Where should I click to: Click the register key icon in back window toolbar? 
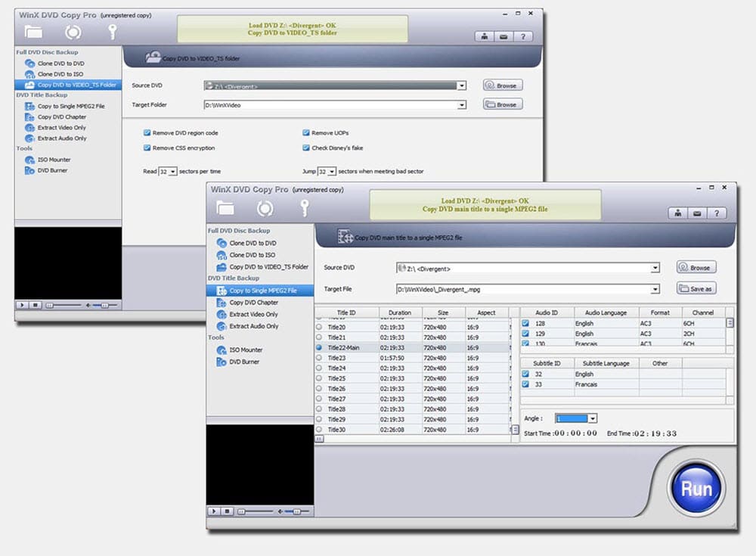(113, 32)
